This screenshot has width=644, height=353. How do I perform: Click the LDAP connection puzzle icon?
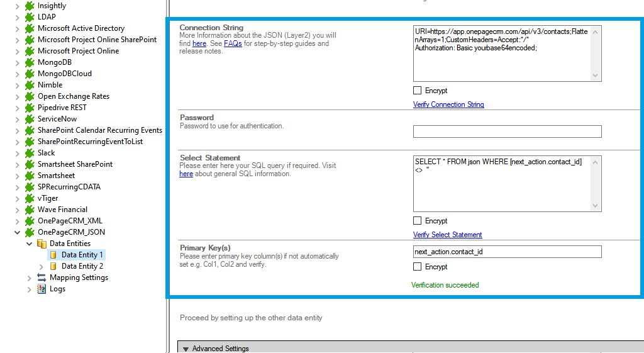click(x=30, y=17)
